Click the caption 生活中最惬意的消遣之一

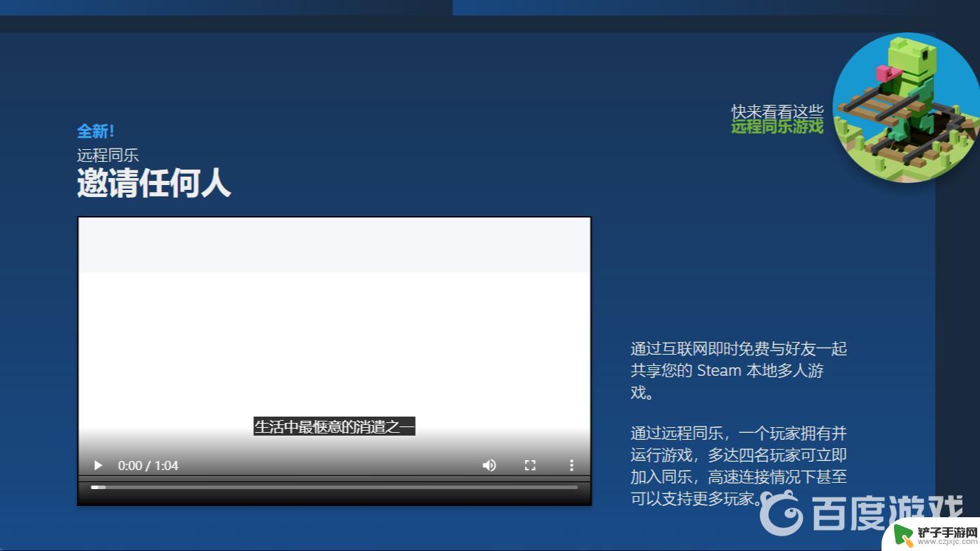click(334, 426)
